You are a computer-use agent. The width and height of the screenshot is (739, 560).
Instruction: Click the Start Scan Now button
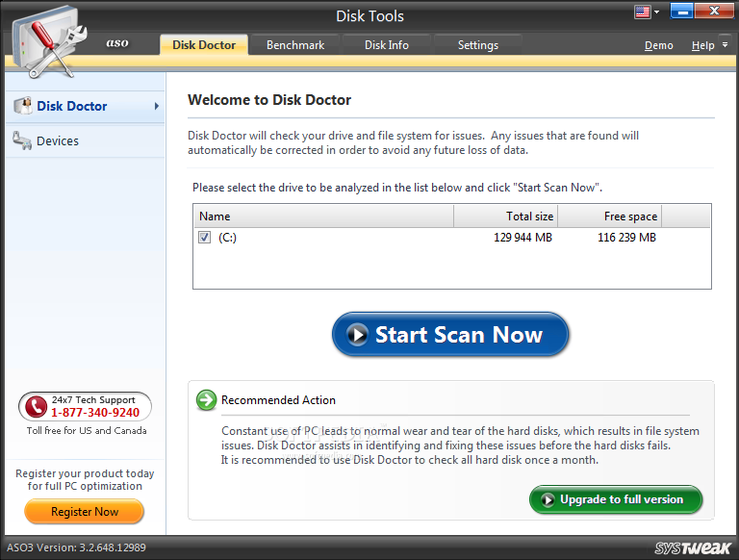pos(450,334)
